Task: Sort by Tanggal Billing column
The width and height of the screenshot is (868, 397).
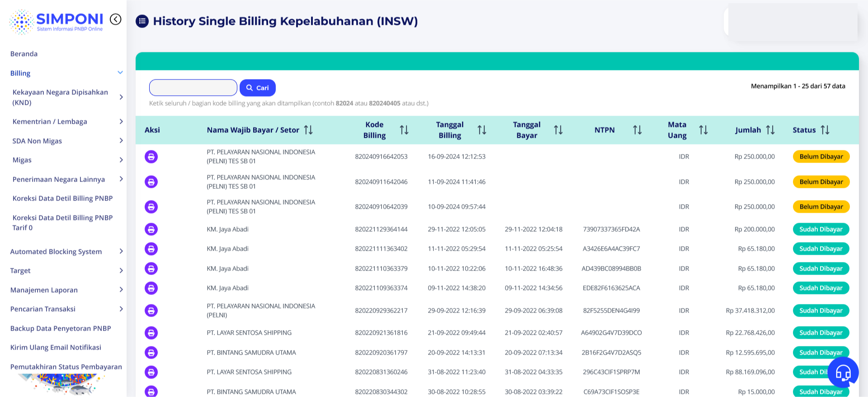Action: [x=482, y=130]
